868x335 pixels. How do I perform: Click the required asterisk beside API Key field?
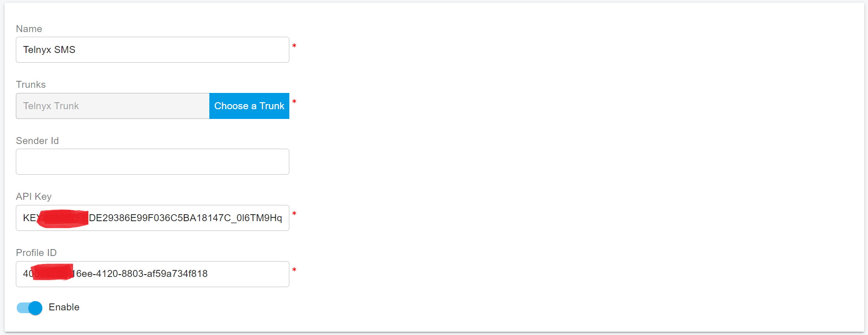tap(294, 214)
